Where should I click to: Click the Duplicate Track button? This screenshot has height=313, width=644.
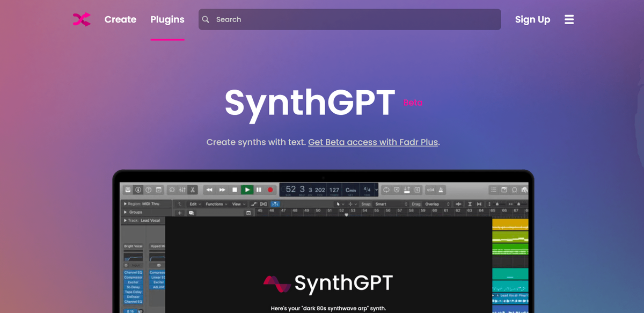pyautogui.click(x=191, y=213)
